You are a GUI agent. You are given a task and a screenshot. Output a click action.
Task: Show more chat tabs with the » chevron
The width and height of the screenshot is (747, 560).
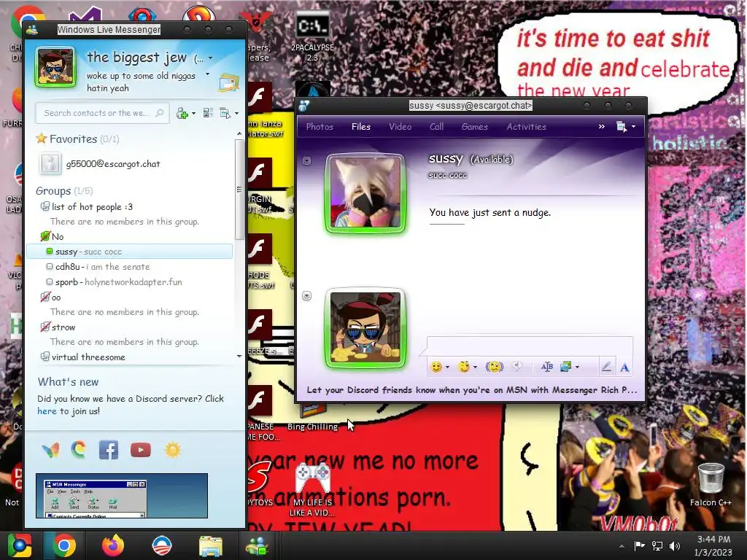click(x=602, y=126)
